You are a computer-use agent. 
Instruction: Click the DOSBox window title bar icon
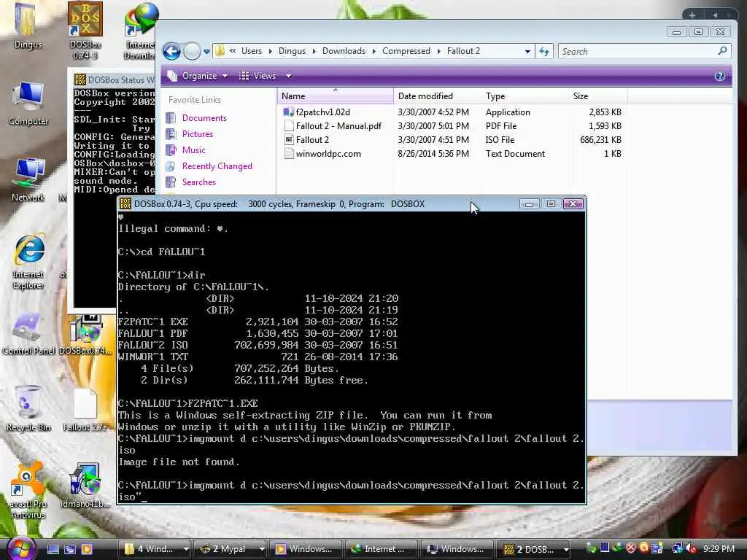pyautogui.click(x=125, y=204)
